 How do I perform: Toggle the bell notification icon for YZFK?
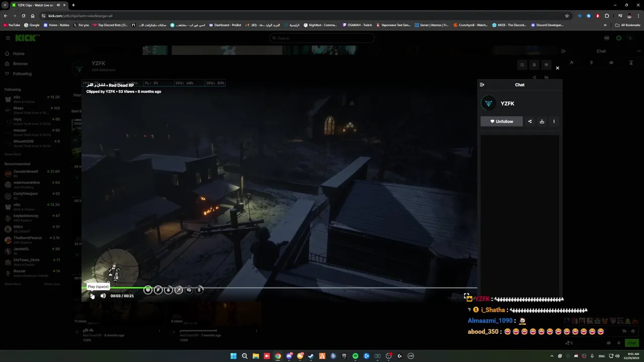coord(534,65)
